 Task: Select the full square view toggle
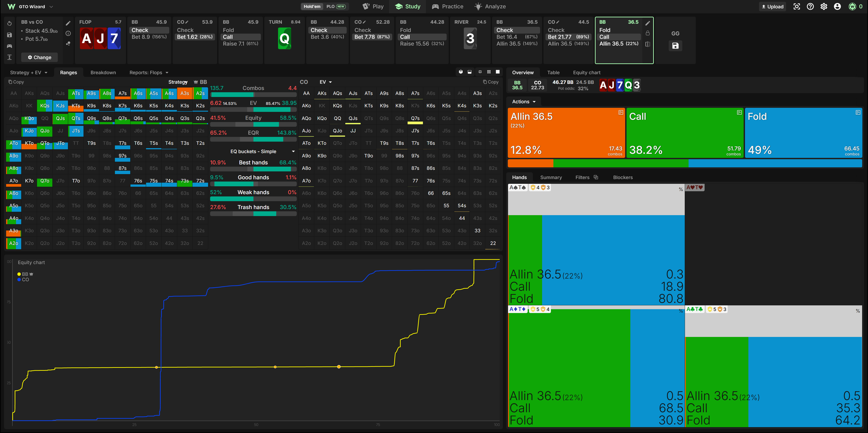point(498,72)
